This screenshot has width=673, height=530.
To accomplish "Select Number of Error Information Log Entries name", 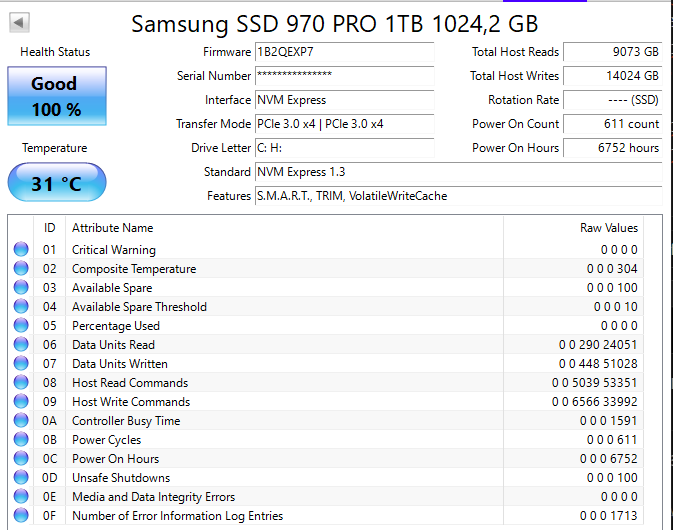I will tap(177, 516).
